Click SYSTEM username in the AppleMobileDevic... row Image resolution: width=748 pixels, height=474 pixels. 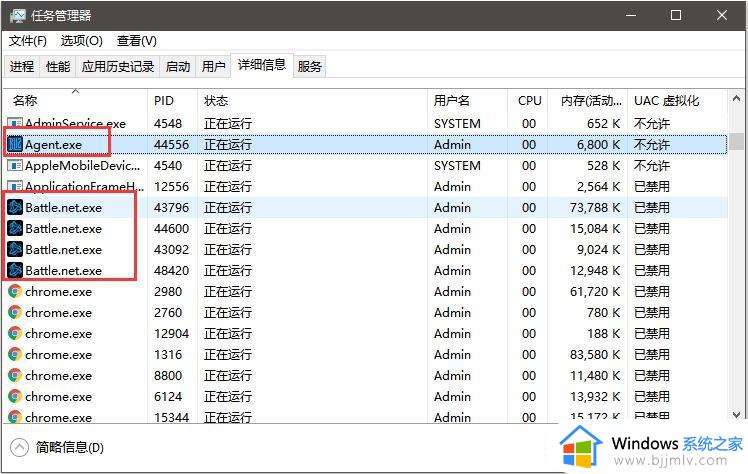click(457, 165)
